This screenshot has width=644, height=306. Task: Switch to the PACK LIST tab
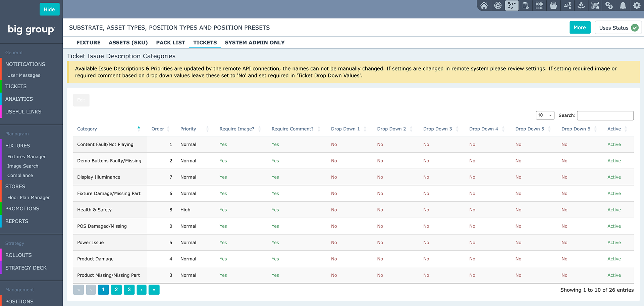pyautogui.click(x=170, y=43)
